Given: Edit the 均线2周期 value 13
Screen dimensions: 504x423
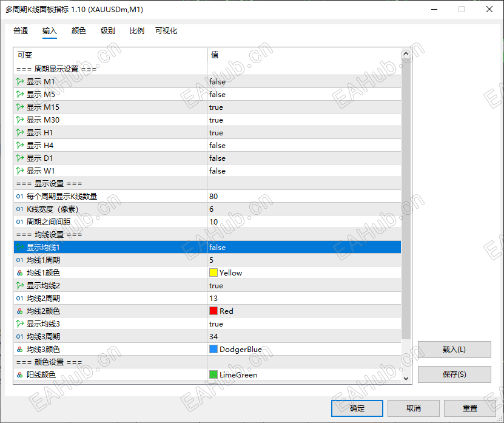Looking at the screenshot, I should click(x=304, y=298).
